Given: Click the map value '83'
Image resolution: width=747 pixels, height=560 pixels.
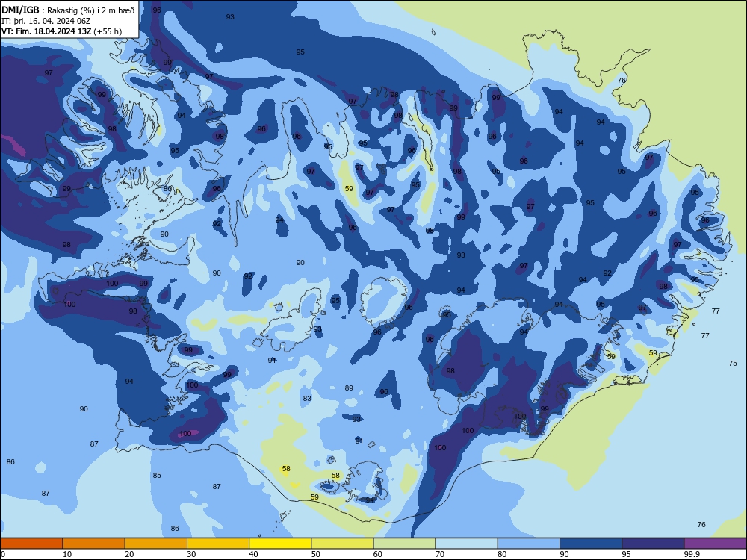Looking at the screenshot, I should (x=307, y=399).
